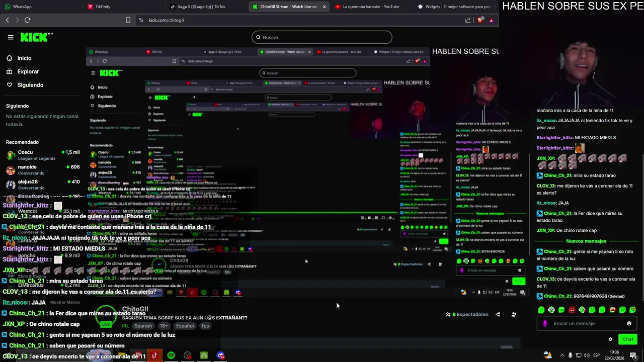Open Spotify from the Windows taskbar
Viewport: 644px width, 362px height.
171,355
